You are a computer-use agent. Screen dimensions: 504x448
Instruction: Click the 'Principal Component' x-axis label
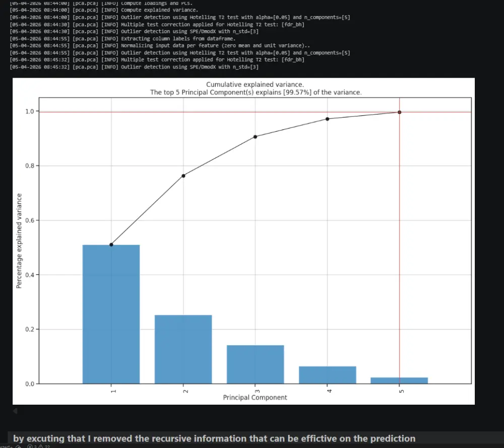point(255,397)
